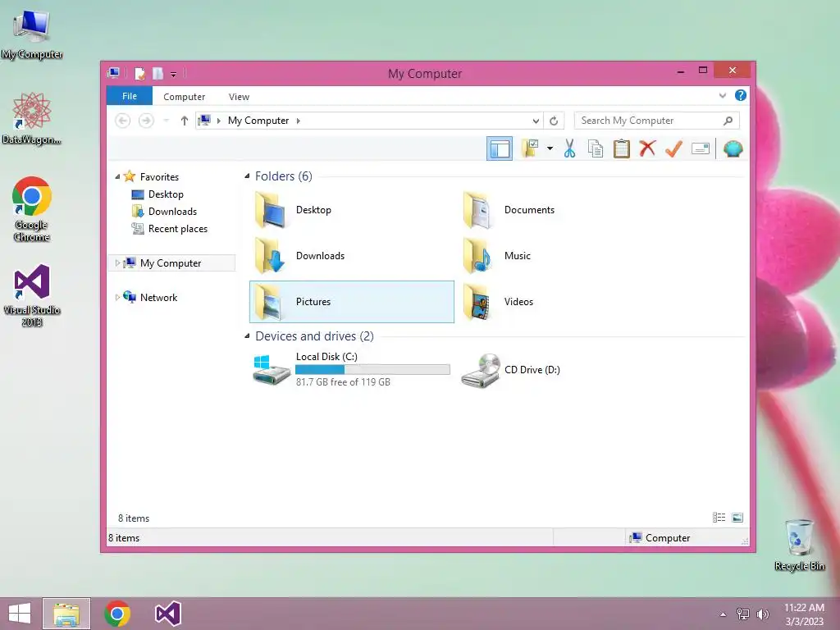
Task: Open the File ribbon tab
Action: pos(130,96)
